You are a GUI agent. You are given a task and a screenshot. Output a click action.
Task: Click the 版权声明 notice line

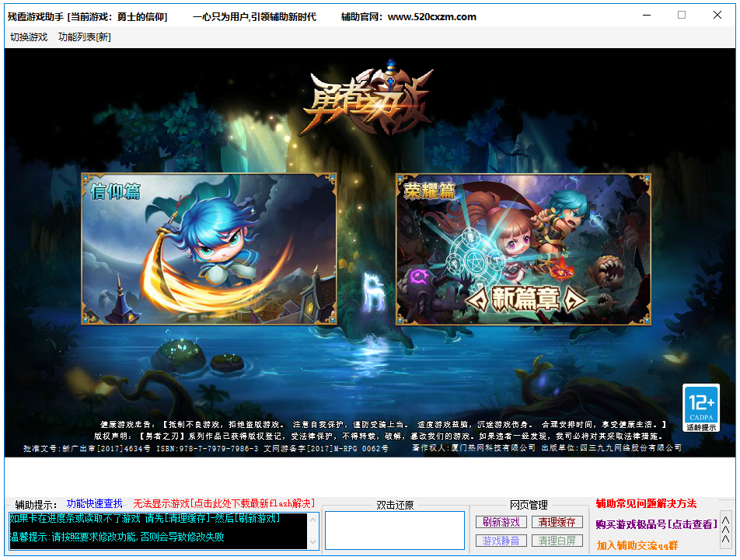pyautogui.click(x=378, y=437)
